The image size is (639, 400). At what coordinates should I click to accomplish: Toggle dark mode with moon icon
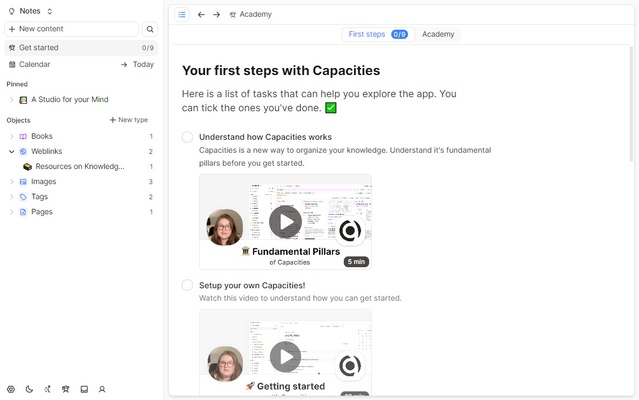click(29, 389)
